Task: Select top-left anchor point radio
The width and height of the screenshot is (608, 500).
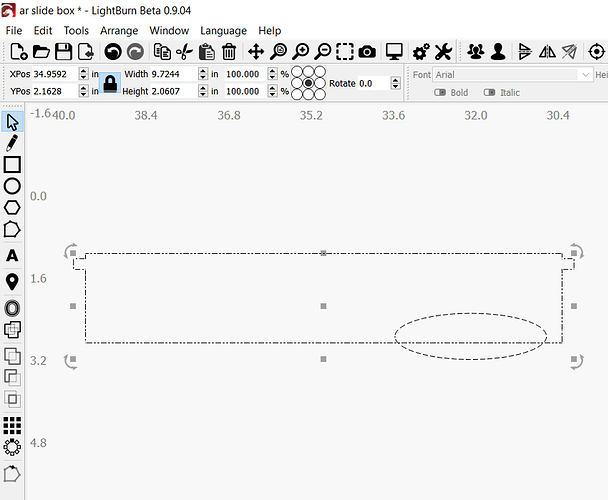Action: 297,72
